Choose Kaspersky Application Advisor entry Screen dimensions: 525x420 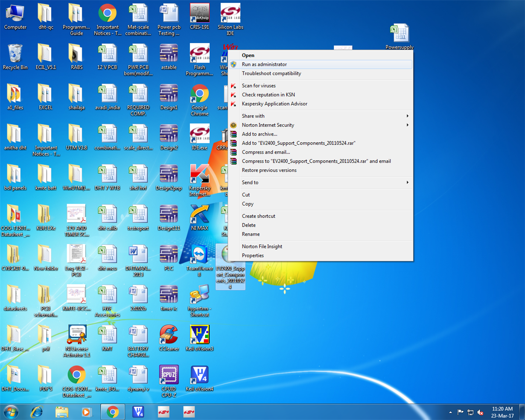pos(321,104)
